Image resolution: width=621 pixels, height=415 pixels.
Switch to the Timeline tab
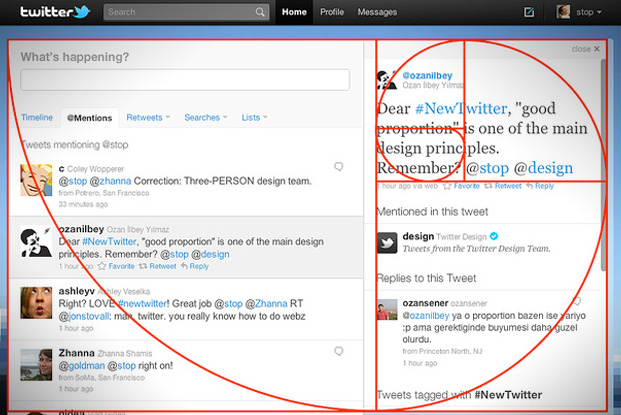coord(37,118)
